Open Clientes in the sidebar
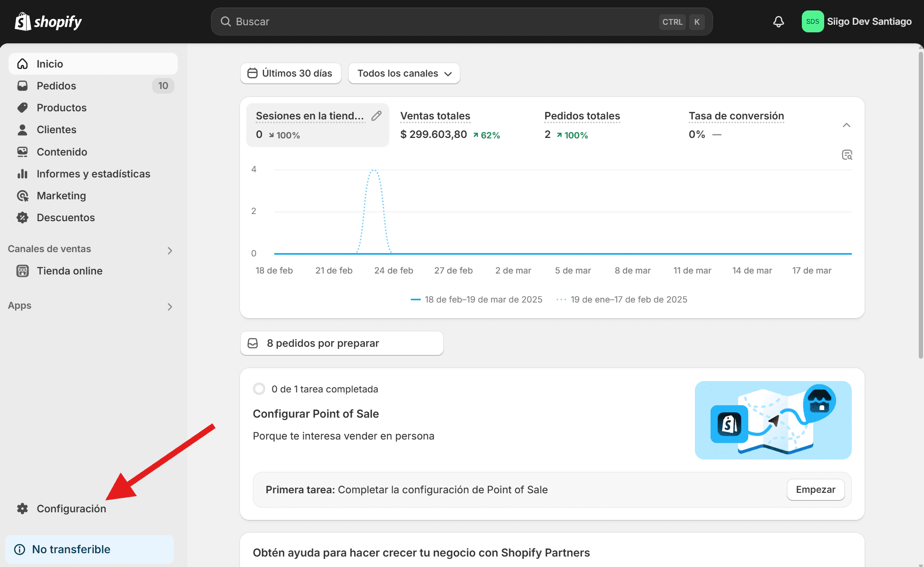 coord(93,129)
